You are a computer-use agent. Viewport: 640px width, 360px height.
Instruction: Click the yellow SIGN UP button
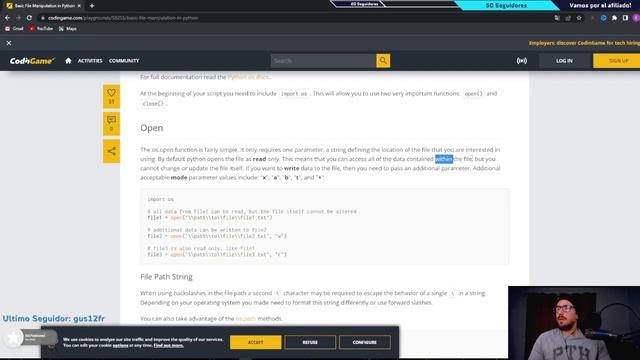(x=617, y=61)
